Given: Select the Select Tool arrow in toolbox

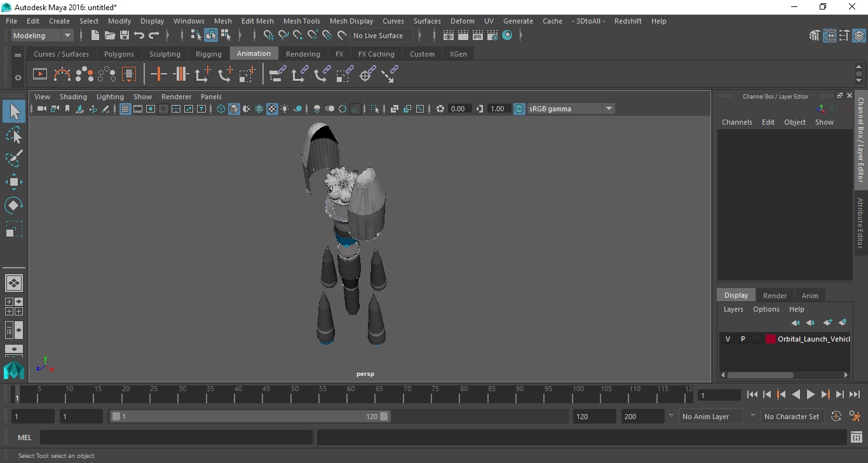Looking at the screenshot, I should [x=14, y=111].
